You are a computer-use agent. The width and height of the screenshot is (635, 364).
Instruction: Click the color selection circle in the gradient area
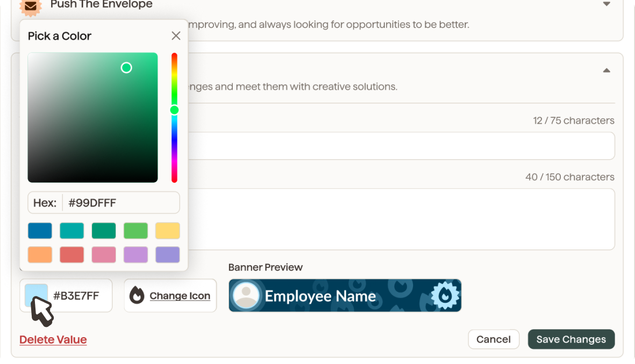coord(126,68)
